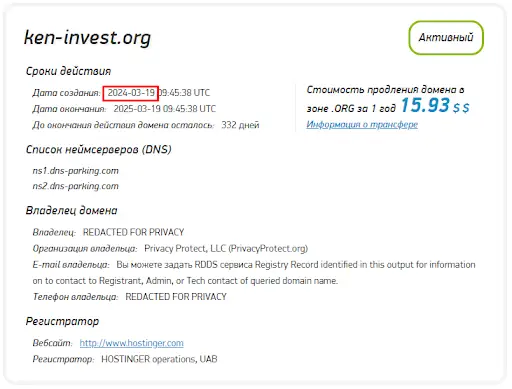Click the 332 дней remaining value
Screen dimensions: 512x389
[x=240, y=125]
